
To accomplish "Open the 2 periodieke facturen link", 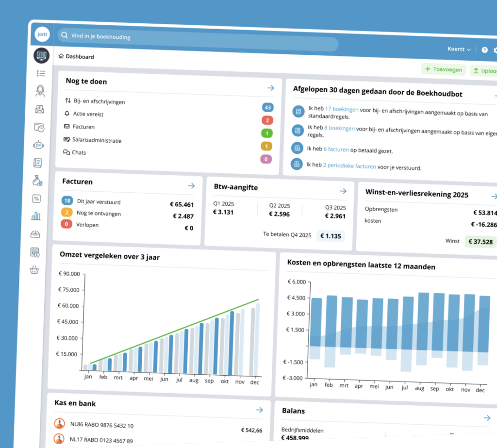I will click(349, 166).
